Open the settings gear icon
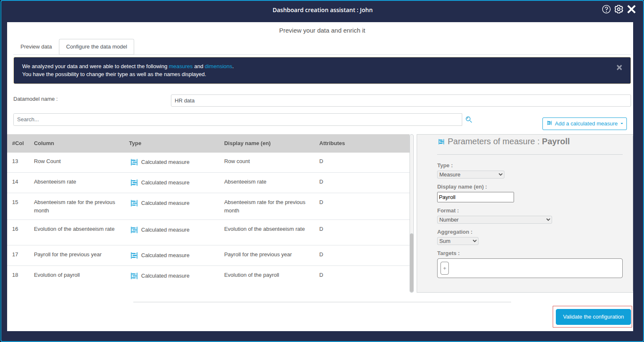The image size is (644, 342). pyautogui.click(x=619, y=9)
